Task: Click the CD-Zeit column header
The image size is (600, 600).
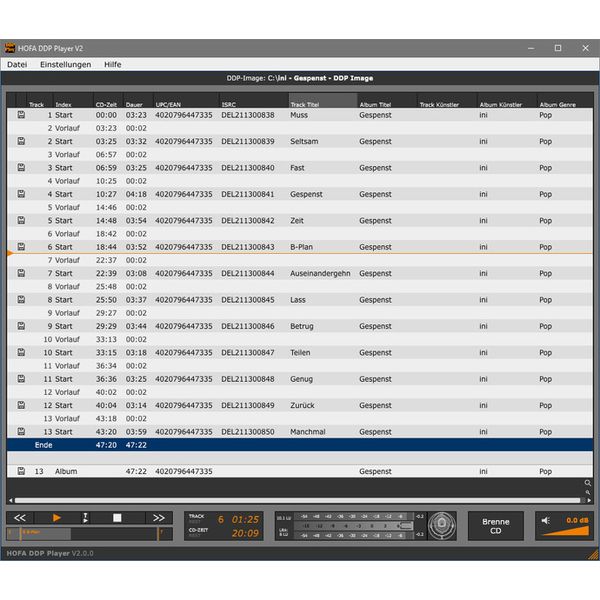Action: click(108, 101)
